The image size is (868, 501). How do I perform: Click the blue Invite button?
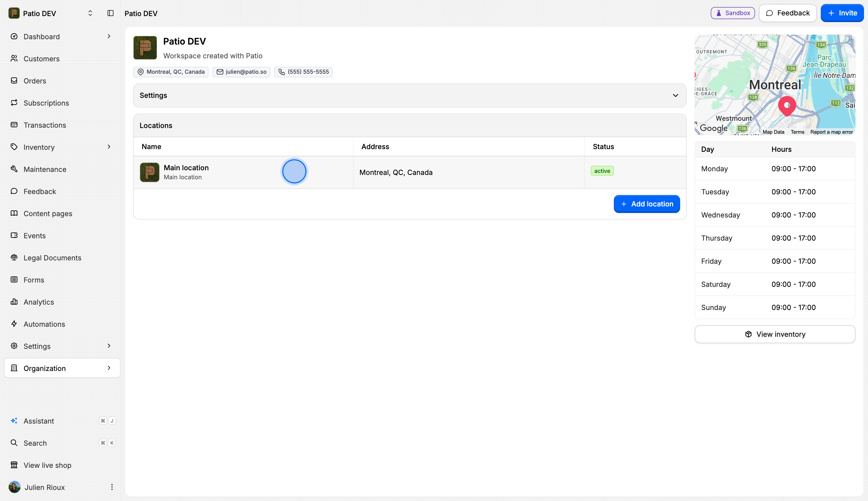click(x=842, y=13)
